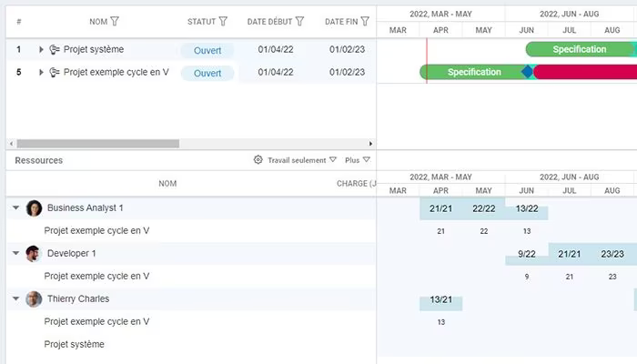Click the horizontal scrollbar thumb of the task grid
The image size is (637, 364).
[98, 144]
